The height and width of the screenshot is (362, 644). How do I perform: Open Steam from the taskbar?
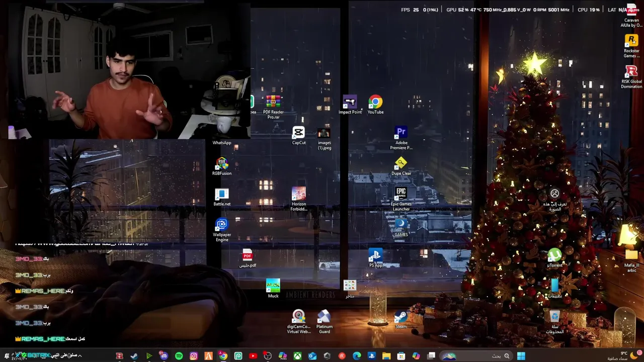(x=134, y=356)
